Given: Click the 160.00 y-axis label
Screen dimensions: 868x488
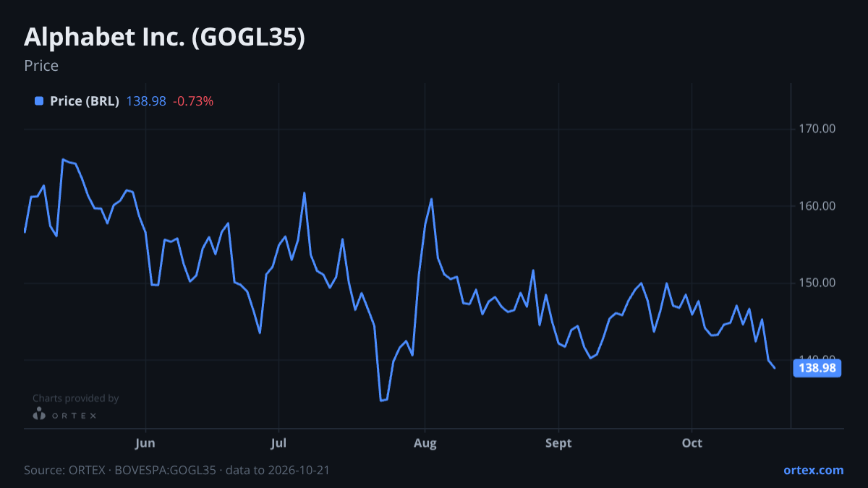Looking at the screenshot, I should click(x=819, y=206).
